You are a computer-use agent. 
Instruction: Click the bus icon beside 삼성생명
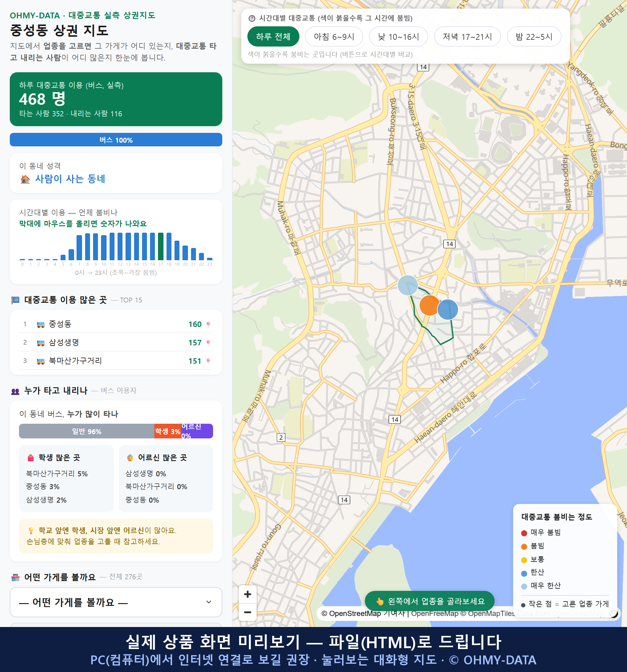[x=40, y=343]
